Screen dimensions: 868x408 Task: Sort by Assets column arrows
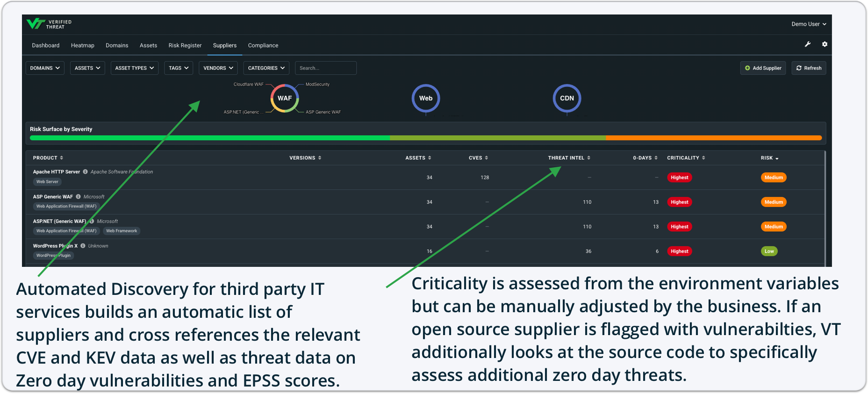point(430,158)
